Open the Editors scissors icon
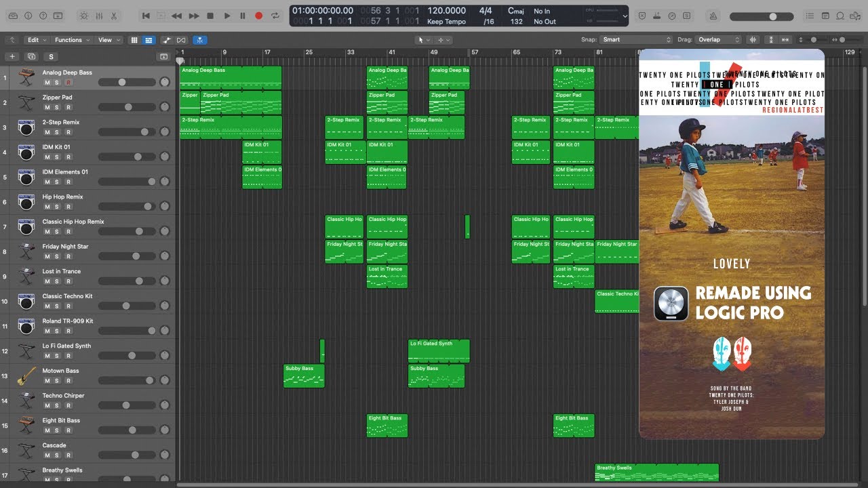Viewport: 868px width, 488px height. (x=114, y=16)
